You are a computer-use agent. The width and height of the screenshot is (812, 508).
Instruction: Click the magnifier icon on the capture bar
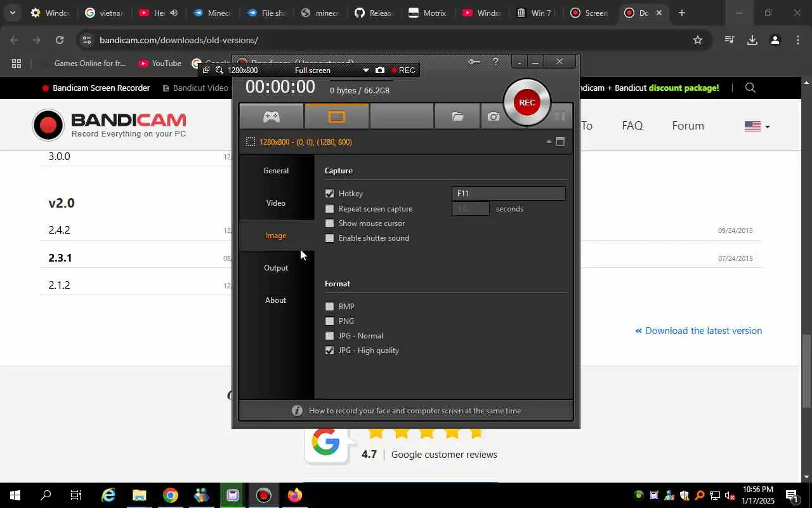click(x=219, y=70)
